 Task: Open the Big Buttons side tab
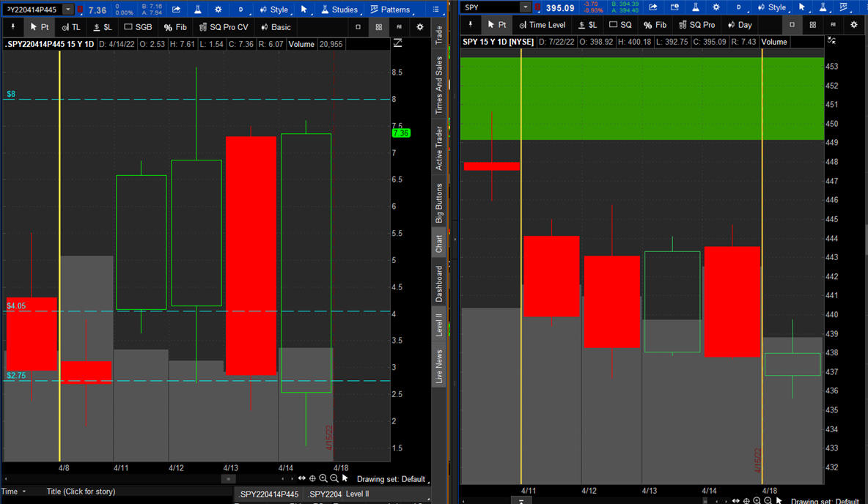[439, 202]
